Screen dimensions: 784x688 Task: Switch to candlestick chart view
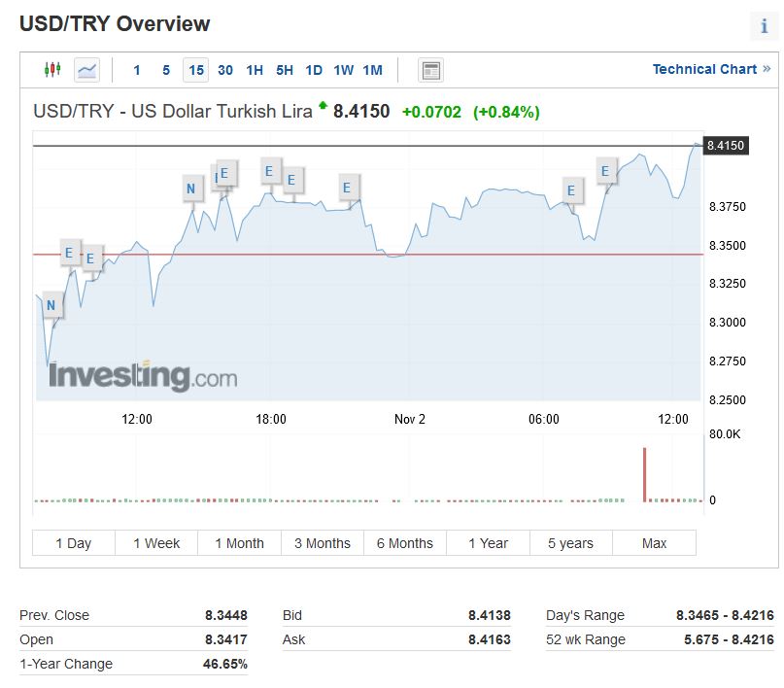[52, 70]
